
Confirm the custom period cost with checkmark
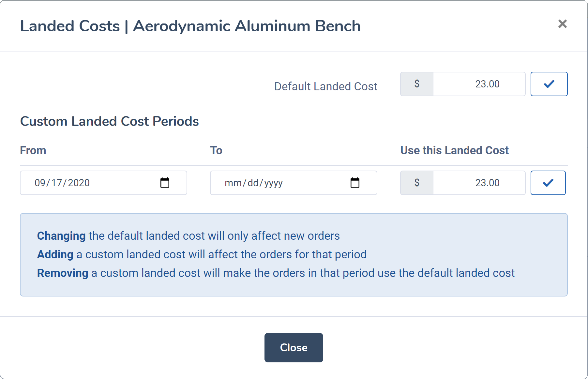[548, 183]
